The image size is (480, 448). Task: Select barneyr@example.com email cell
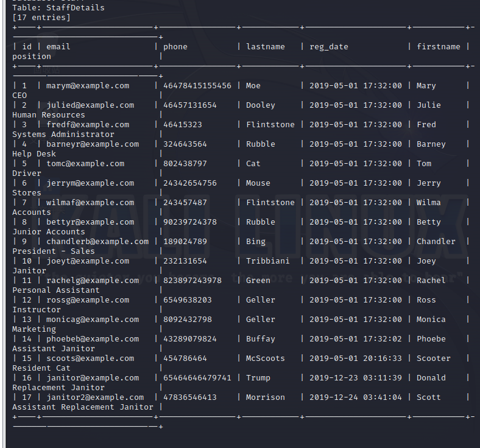[93, 144]
